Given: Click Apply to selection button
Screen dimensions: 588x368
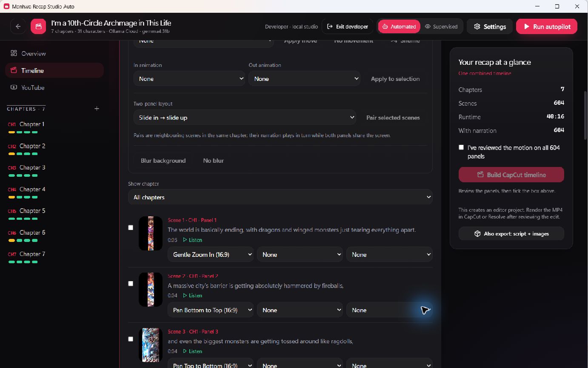Looking at the screenshot, I should coord(395,79).
